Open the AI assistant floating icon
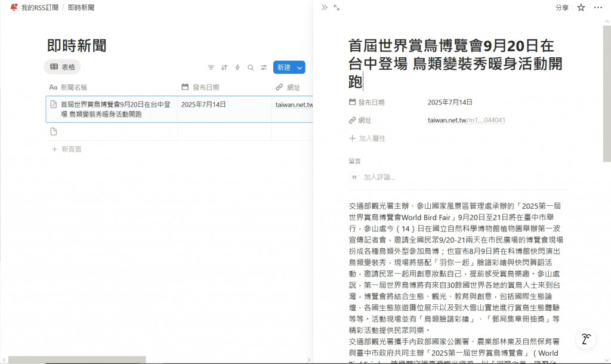 click(x=586, y=339)
